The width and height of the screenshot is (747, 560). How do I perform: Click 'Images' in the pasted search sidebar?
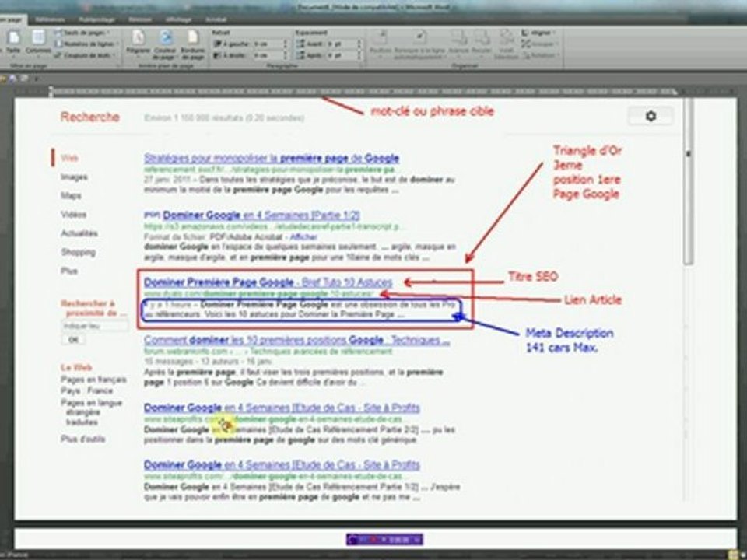pos(74,177)
